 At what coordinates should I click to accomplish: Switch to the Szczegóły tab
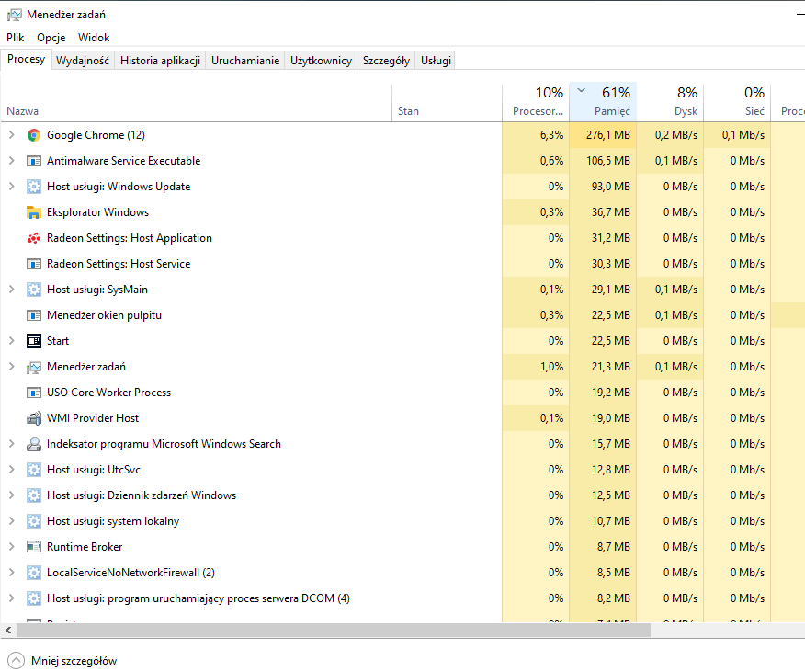386,61
